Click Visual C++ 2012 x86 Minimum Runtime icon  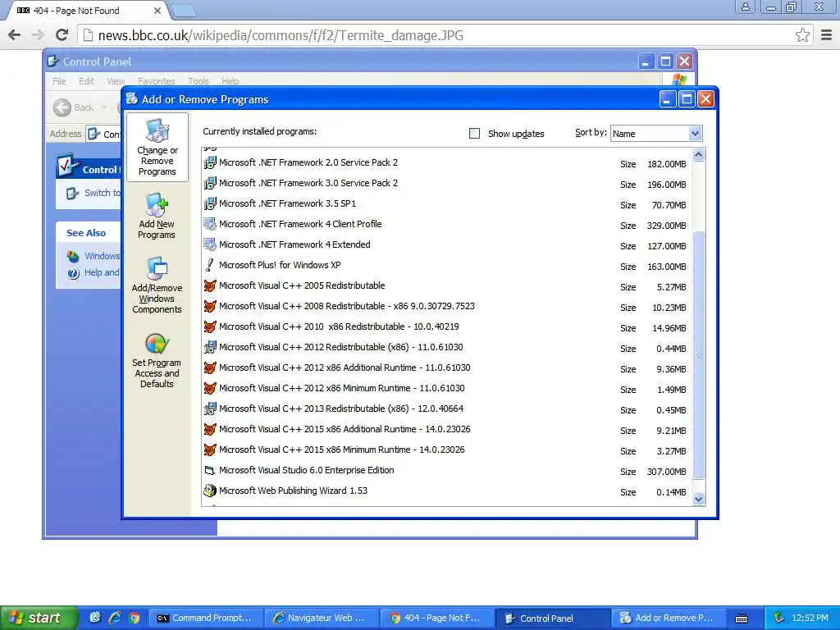210,388
